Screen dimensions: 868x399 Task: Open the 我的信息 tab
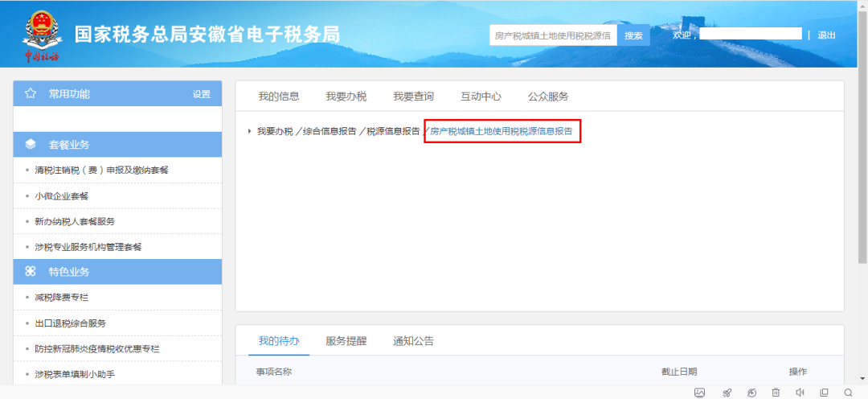[x=279, y=97]
